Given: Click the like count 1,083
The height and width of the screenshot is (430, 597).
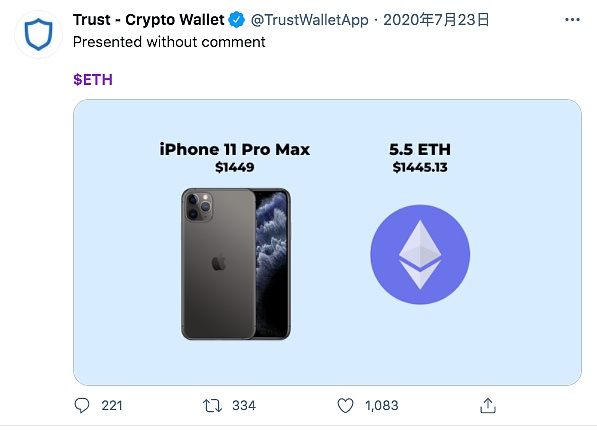Looking at the screenshot, I should [x=382, y=406].
